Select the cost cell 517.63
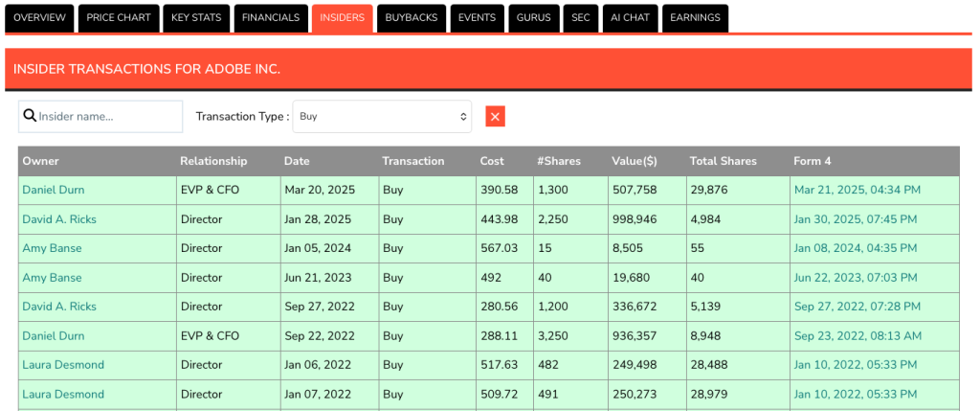This screenshot has width=980, height=411. [504, 365]
